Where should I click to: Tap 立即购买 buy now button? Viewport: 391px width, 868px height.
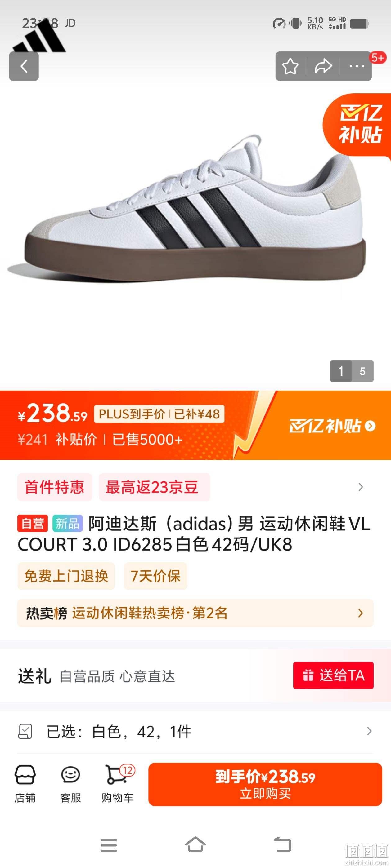265,784
